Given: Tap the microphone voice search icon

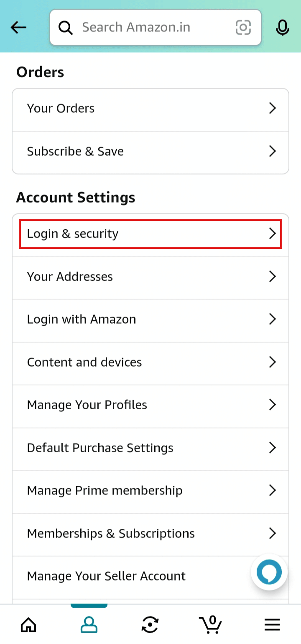Looking at the screenshot, I should click(x=283, y=28).
